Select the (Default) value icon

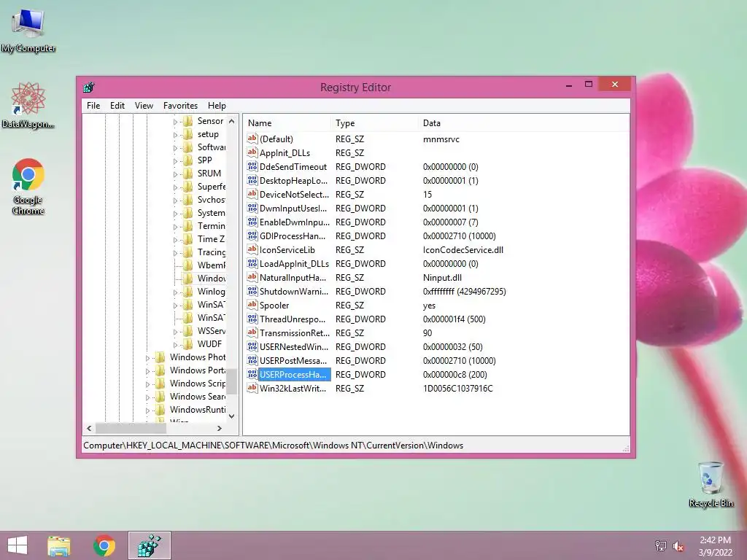click(252, 139)
